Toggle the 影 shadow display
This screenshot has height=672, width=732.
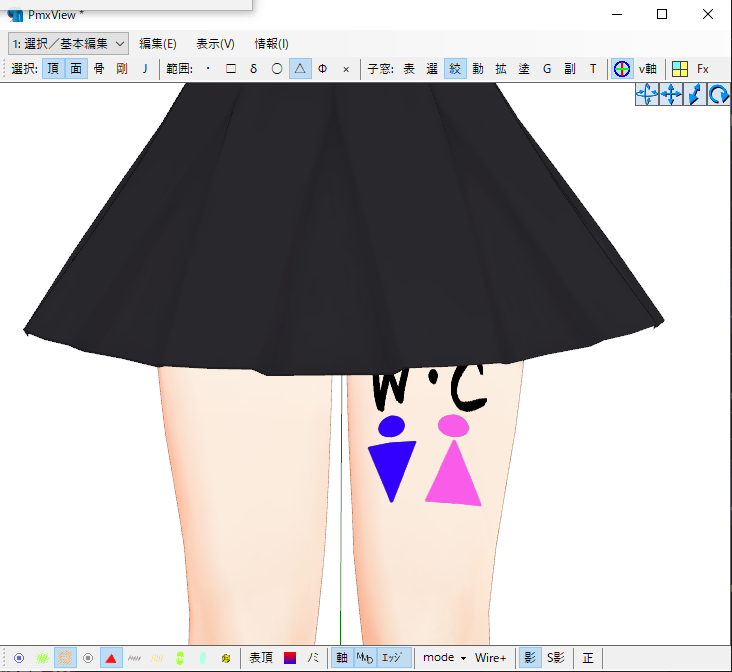(x=530, y=658)
